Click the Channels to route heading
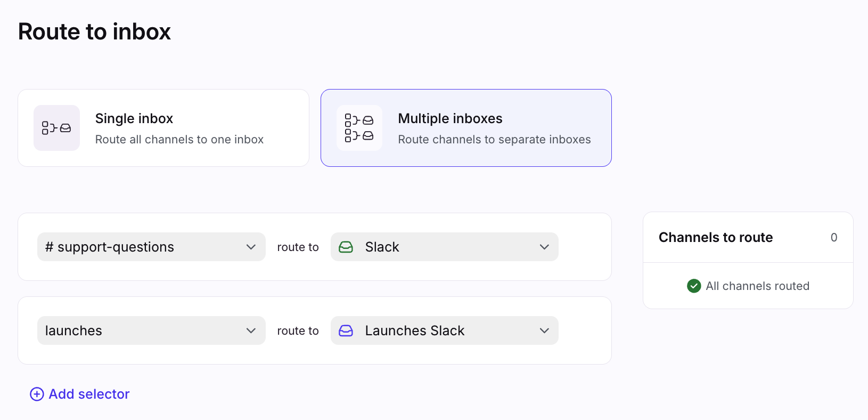868x420 pixels. pos(715,237)
